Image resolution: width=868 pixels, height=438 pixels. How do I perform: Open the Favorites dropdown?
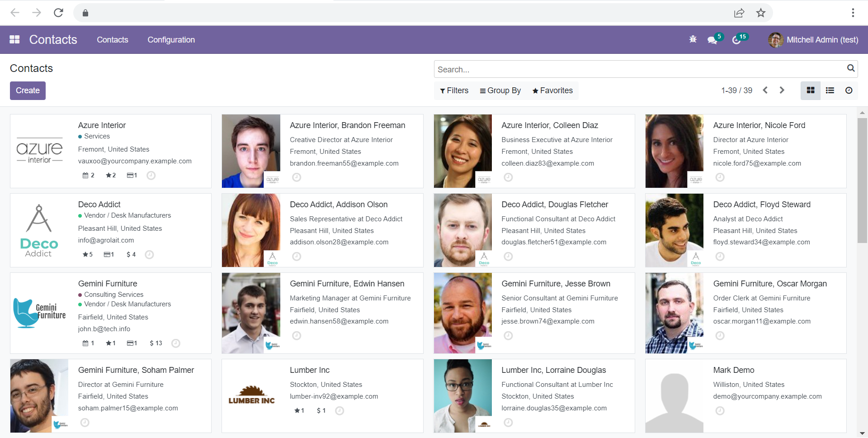coord(552,90)
